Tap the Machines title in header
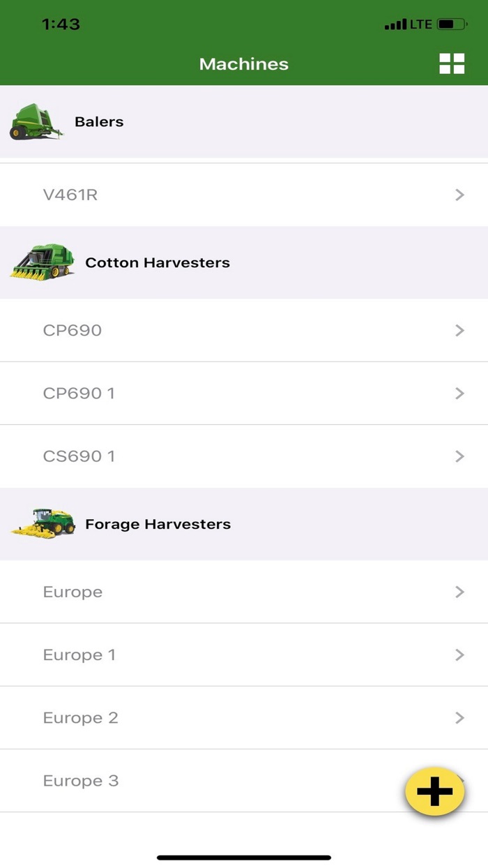This screenshot has height=868, width=488. click(244, 63)
